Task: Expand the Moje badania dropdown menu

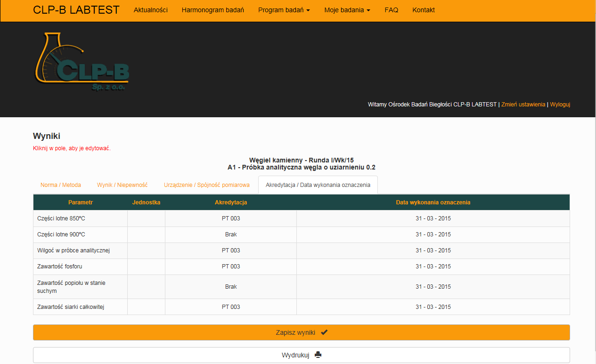Action: point(347,10)
